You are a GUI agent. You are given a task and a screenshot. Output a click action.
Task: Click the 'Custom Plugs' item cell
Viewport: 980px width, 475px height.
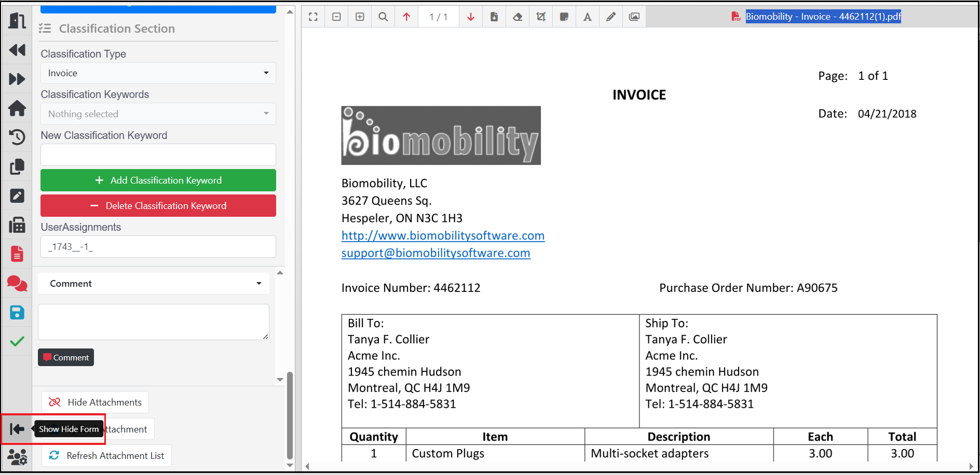click(x=495, y=453)
